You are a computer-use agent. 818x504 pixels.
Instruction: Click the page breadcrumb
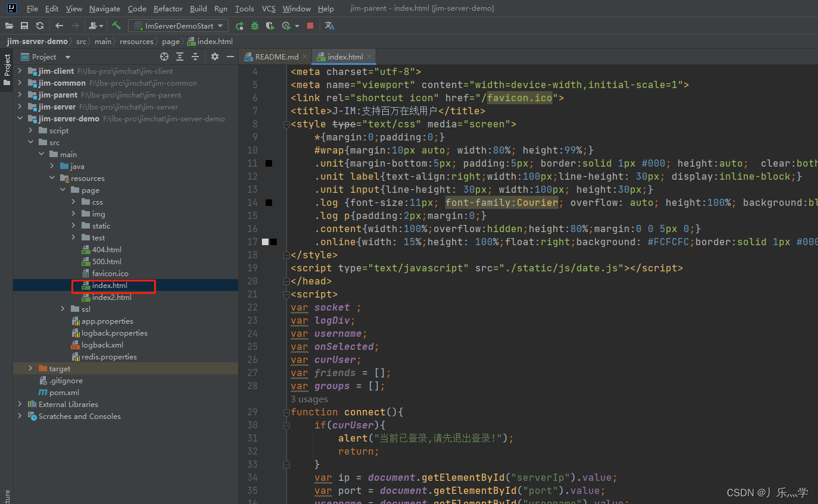click(170, 41)
